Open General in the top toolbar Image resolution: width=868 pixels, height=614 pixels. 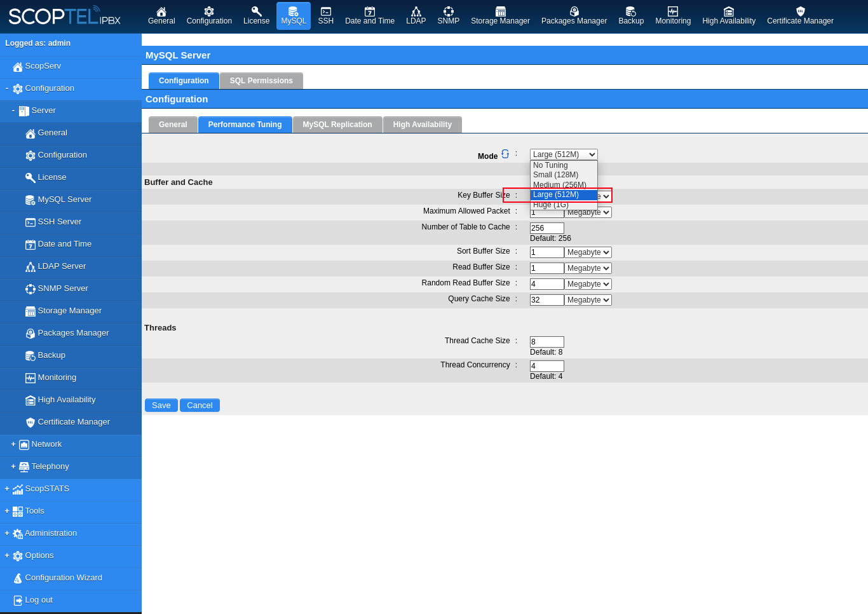pyautogui.click(x=161, y=16)
